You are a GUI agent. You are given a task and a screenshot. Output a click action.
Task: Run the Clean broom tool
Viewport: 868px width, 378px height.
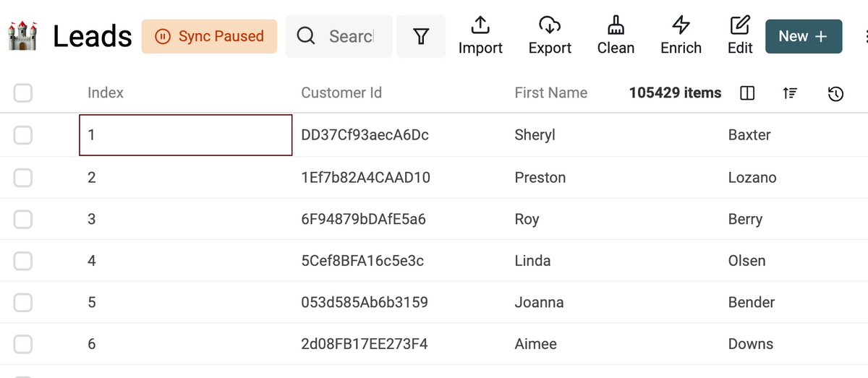(x=616, y=26)
